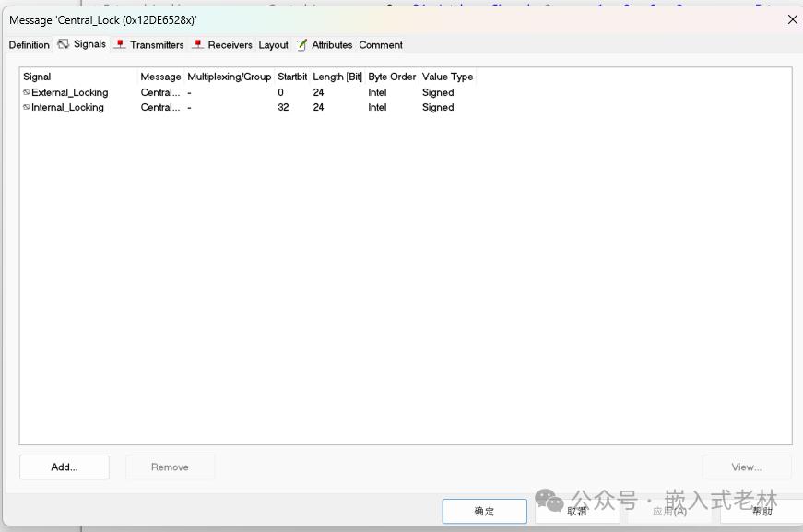Open the Transmitters tab

(x=149, y=45)
